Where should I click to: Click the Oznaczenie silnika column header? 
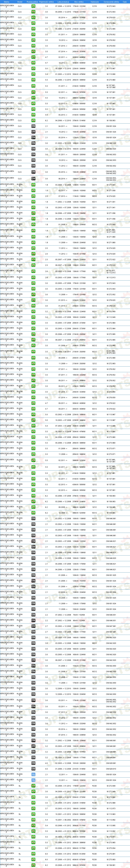(x=111, y=2)
